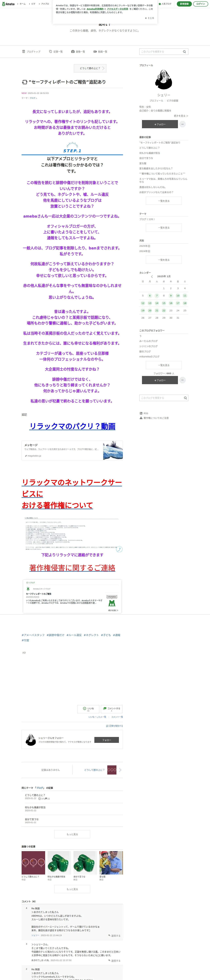Open next article どうして膝の上に？ at top
Screen dimensions: 210x980
90,68
